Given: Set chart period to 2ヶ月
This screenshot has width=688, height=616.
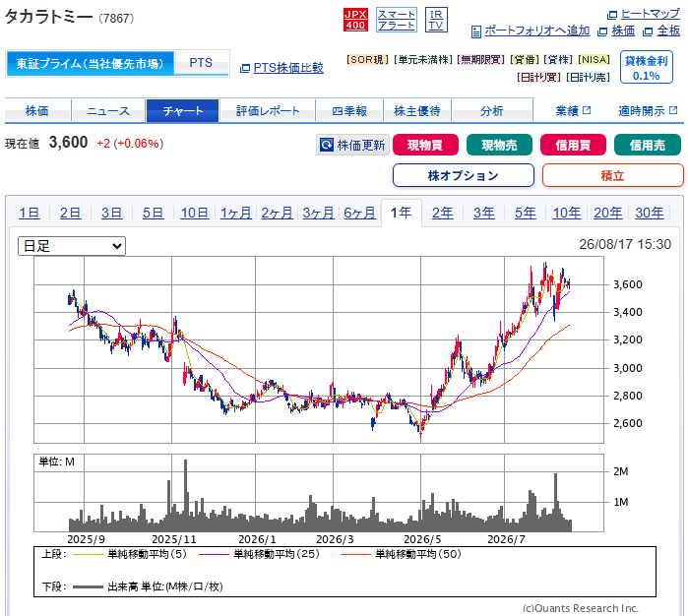Looking at the screenshot, I should (277, 213).
